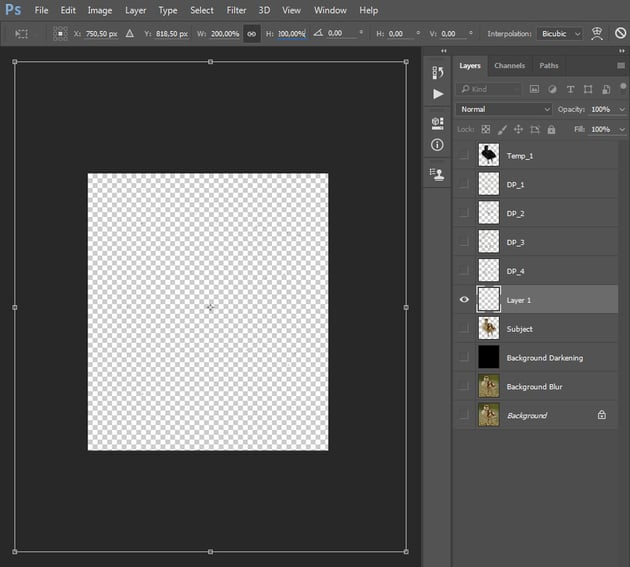This screenshot has width=630, height=567.
Task: Open the Filter menu
Action: [x=236, y=10]
